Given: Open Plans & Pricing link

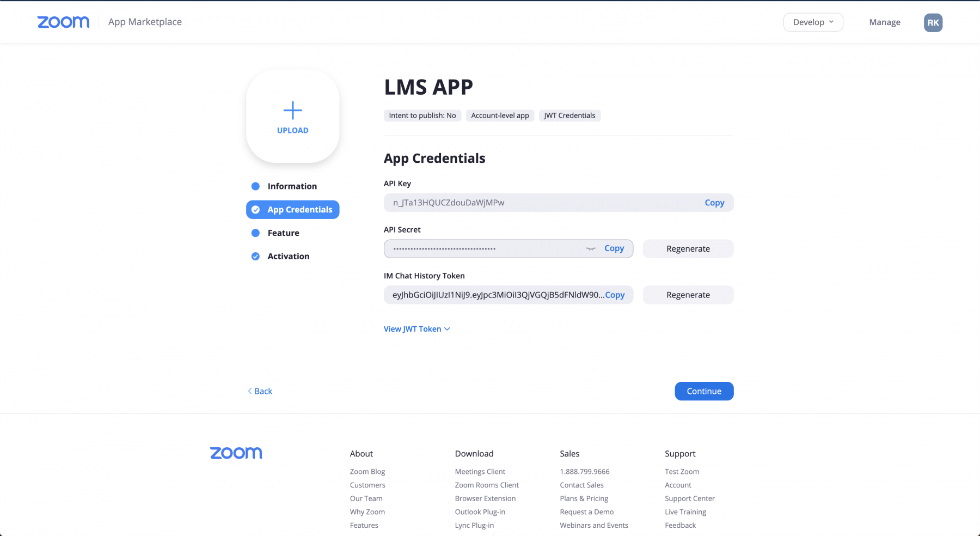Looking at the screenshot, I should [x=584, y=498].
